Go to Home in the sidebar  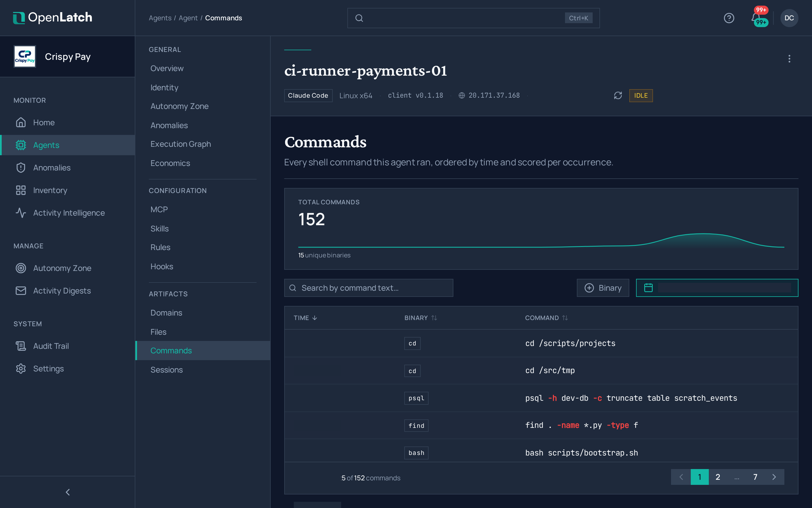click(67, 122)
